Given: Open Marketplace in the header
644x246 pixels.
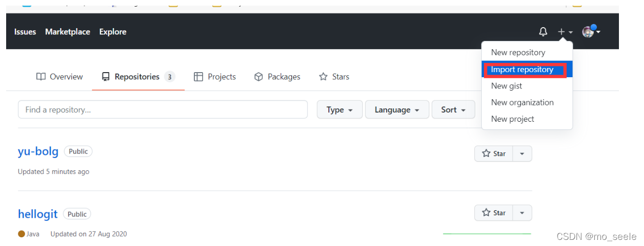Looking at the screenshot, I should pyautogui.click(x=68, y=32).
